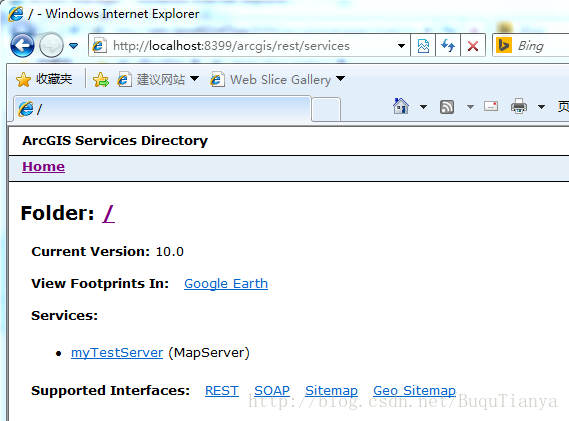
Task: Click the Folder '/' root link
Action: 109,213
